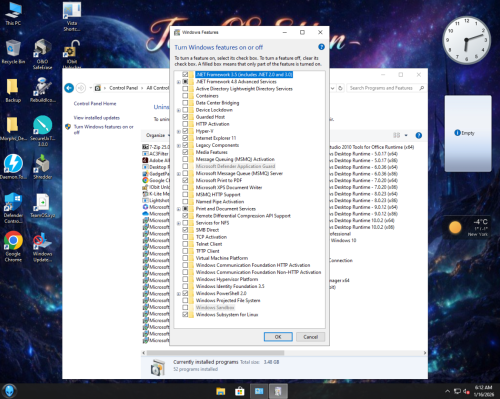Click the help icon in Programs and Features toolbar
Screen dimensions: 500x399
coord(419,135)
